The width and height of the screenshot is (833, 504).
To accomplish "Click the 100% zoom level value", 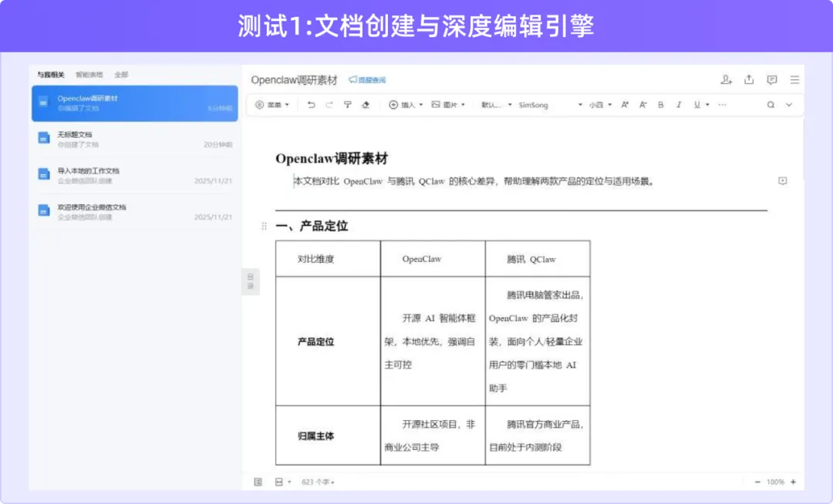I will coord(775,482).
